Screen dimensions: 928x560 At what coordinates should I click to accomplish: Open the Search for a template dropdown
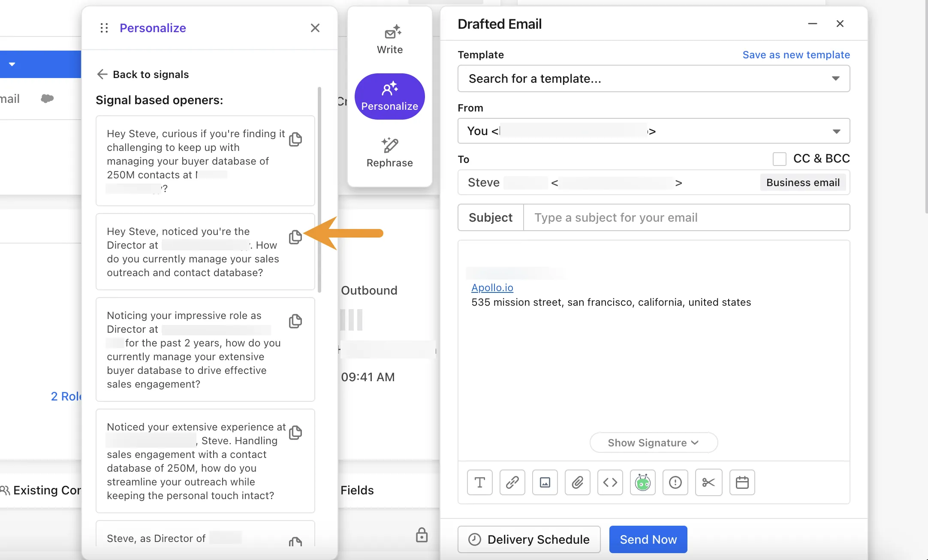(653, 78)
